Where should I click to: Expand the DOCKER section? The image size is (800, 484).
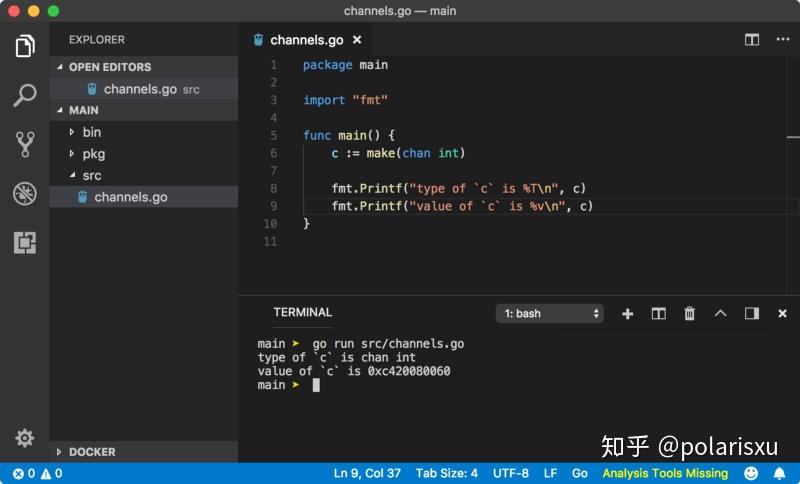tap(144, 452)
